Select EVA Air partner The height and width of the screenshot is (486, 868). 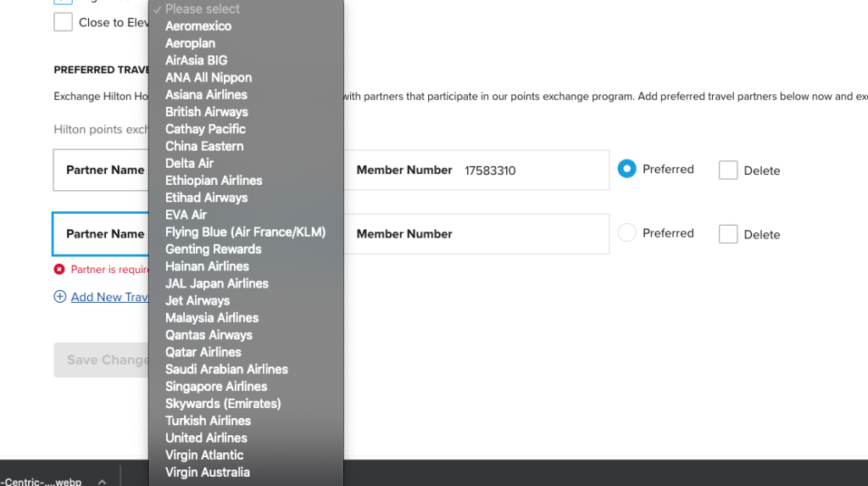coord(247,215)
